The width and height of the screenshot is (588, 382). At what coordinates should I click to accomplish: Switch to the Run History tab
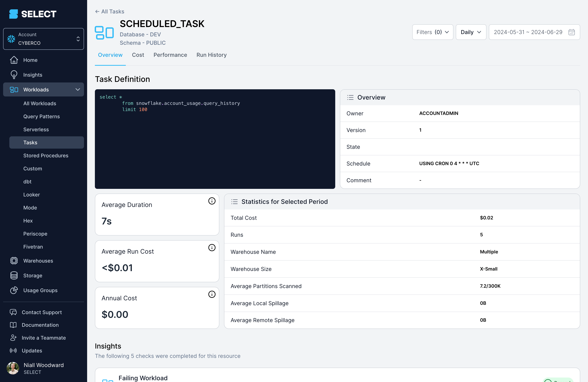pos(211,55)
